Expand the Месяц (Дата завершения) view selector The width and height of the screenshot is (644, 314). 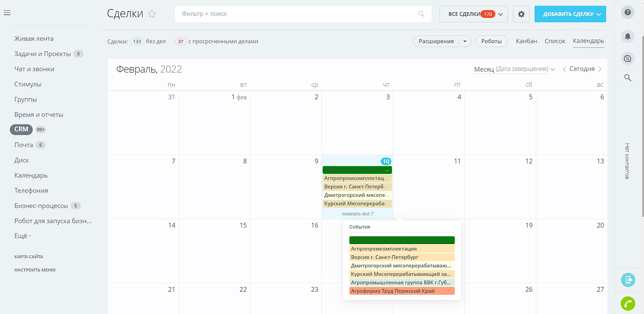(553, 69)
